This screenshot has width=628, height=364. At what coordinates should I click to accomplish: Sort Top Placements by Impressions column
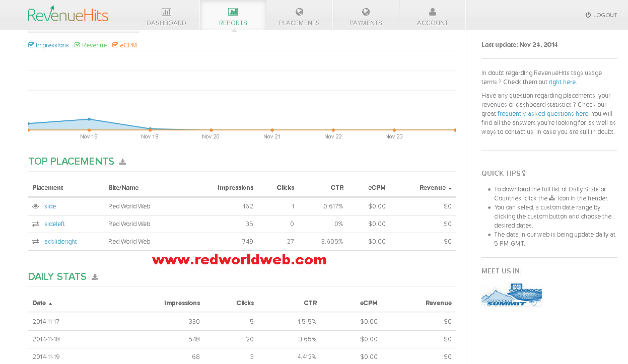[235, 188]
